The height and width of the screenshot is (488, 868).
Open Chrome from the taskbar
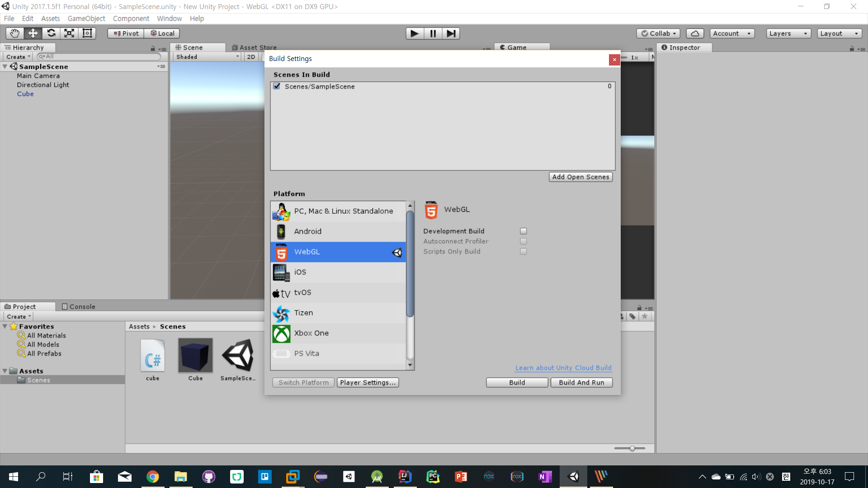point(152,477)
